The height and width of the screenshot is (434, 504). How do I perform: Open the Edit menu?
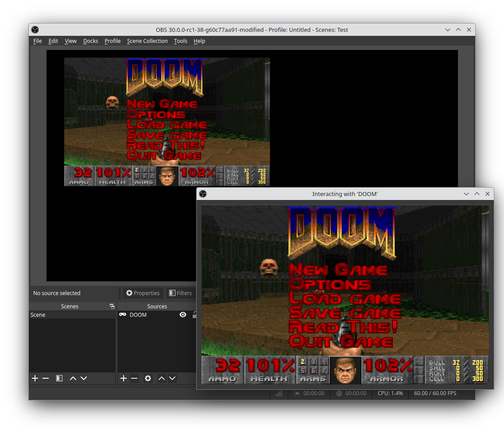tap(53, 41)
